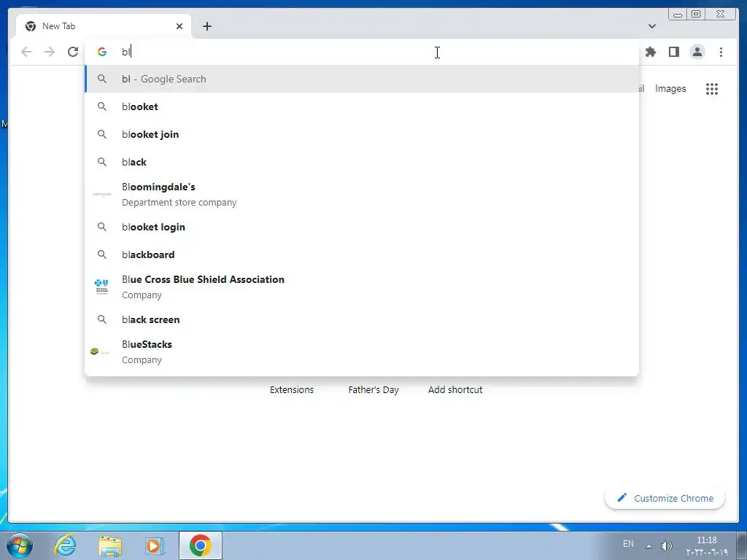Open Windows Explorer from the taskbar

(110, 545)
